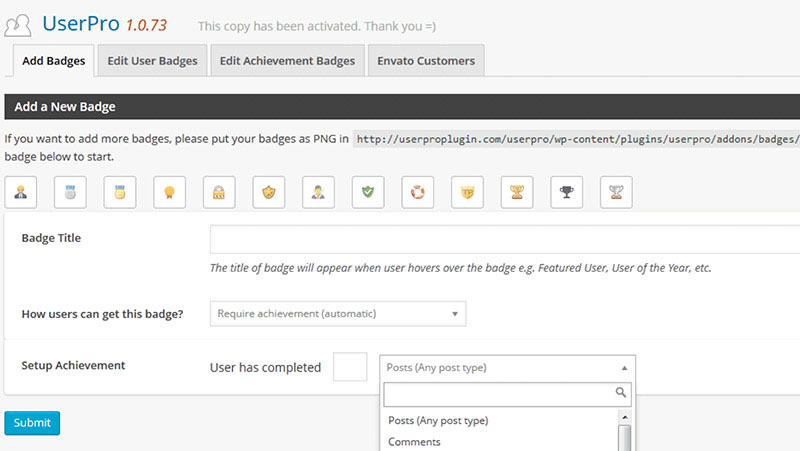This screenshot has width=800, height=451.
Task: Click the dropdown list scrollbar thumb
Action: pos(624,438)
